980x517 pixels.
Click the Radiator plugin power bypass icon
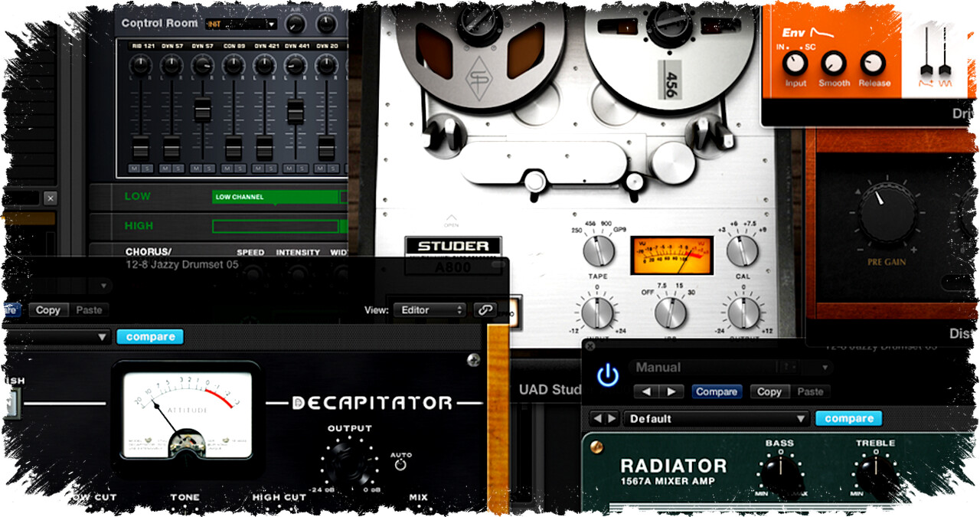pyautogui.click(x=607, y=375)
